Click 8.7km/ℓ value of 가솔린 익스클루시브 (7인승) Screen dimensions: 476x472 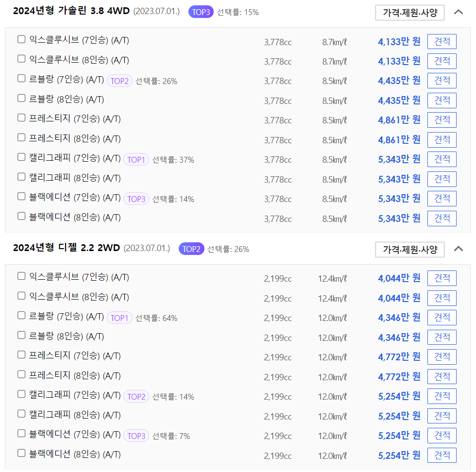(335, 42)
